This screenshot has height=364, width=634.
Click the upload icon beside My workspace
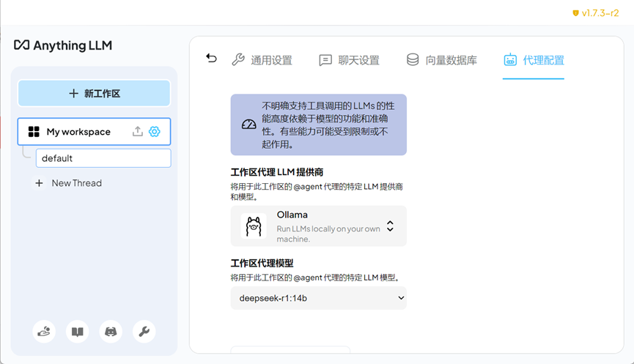tap(138, 131)
